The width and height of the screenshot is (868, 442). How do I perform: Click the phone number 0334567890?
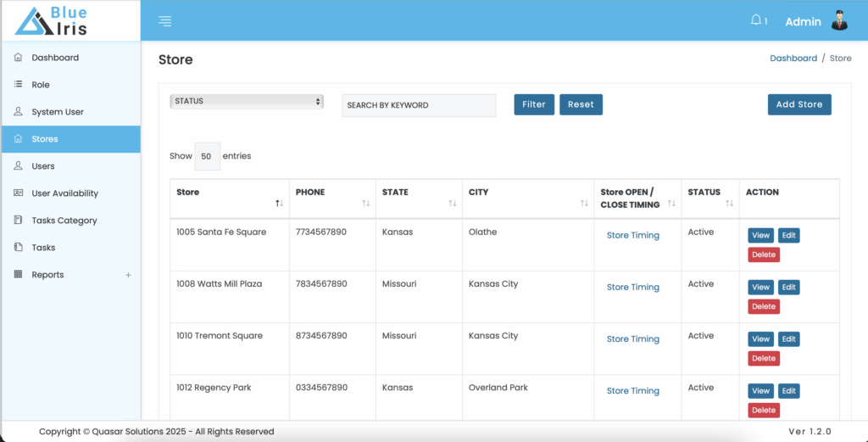click(x=321, y=388)
